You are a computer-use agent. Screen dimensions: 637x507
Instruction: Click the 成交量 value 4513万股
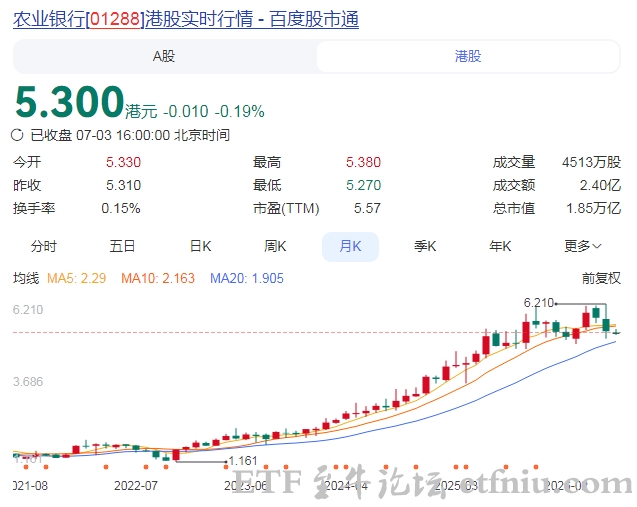coord(592,162)
